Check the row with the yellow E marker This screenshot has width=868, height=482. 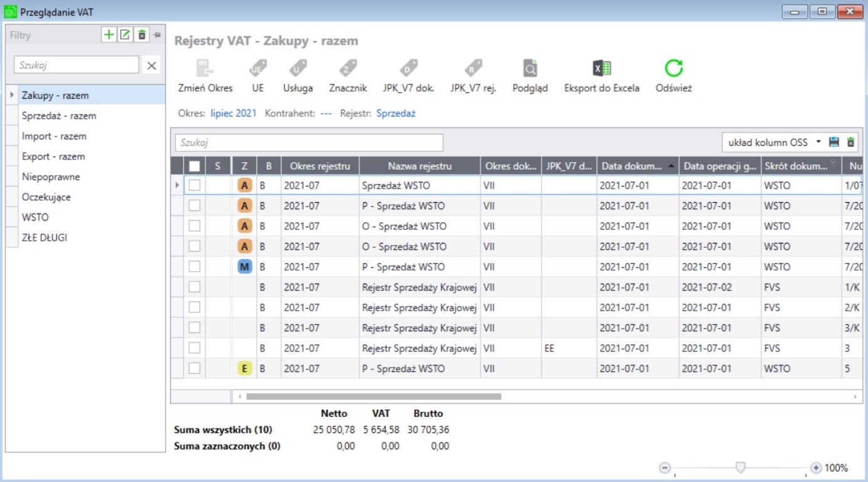click(x=195, y=368)
